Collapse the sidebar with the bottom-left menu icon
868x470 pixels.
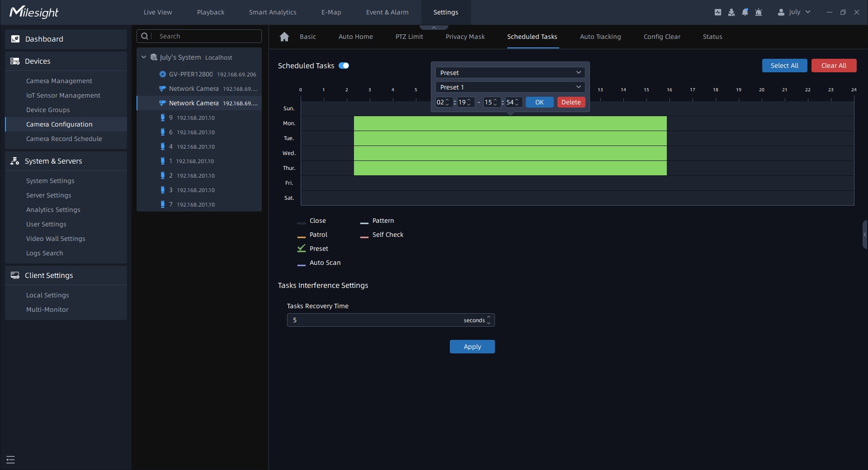click(x=11, y=460)
